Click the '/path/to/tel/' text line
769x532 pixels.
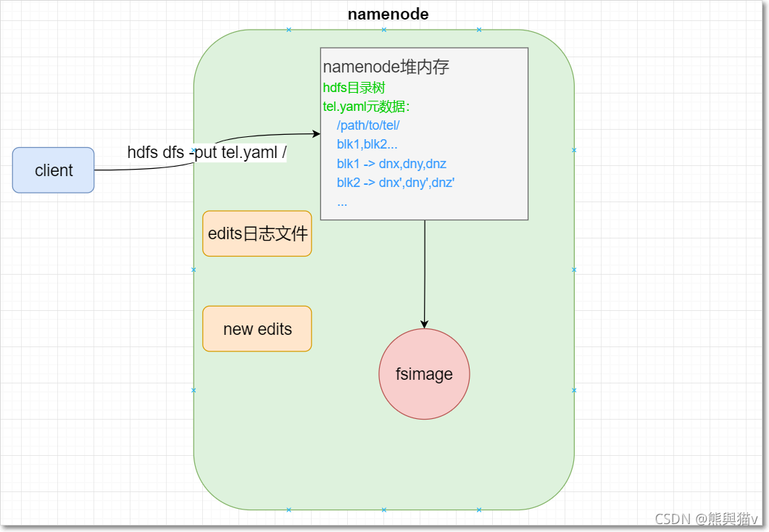[367, 125]
